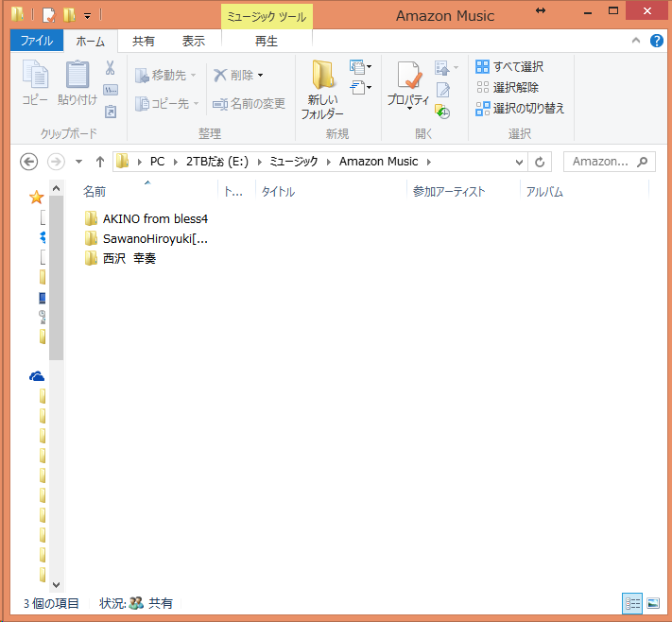Click the Copy path icon in clipboard group
Viewport: 672px width, 622px height.
(111, 90)
